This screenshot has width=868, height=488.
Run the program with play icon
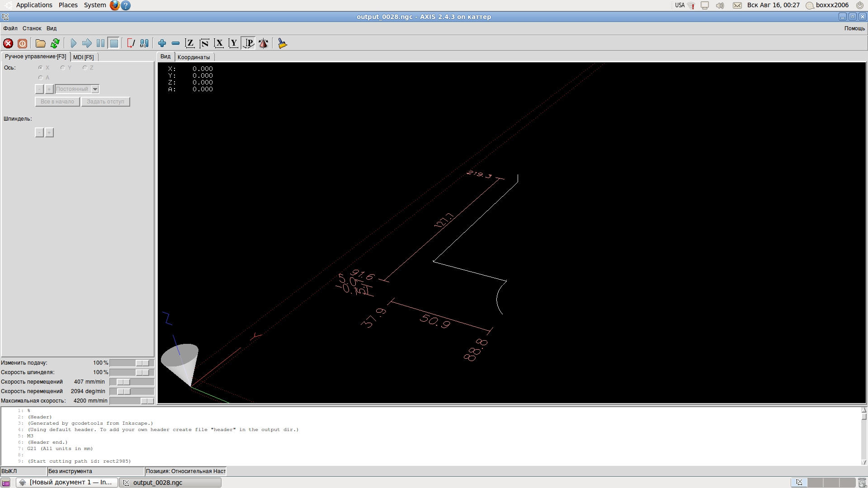(x=73, y=43)
